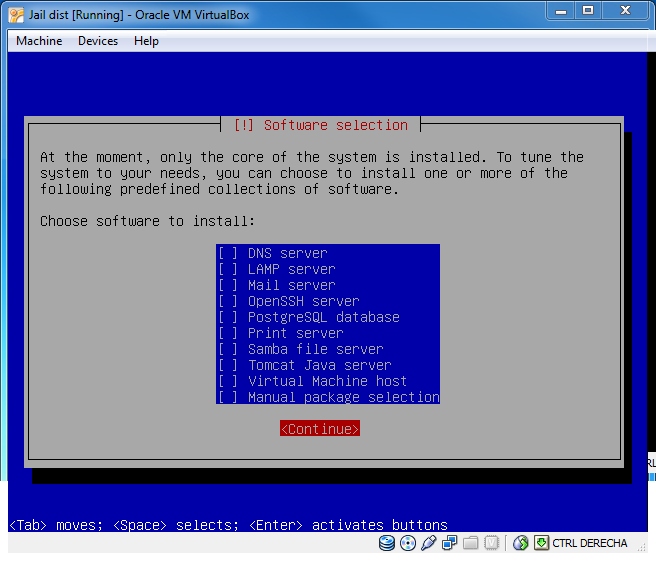
Task: Click the VirtualBox icon in title bar
Action: [16, 15]
